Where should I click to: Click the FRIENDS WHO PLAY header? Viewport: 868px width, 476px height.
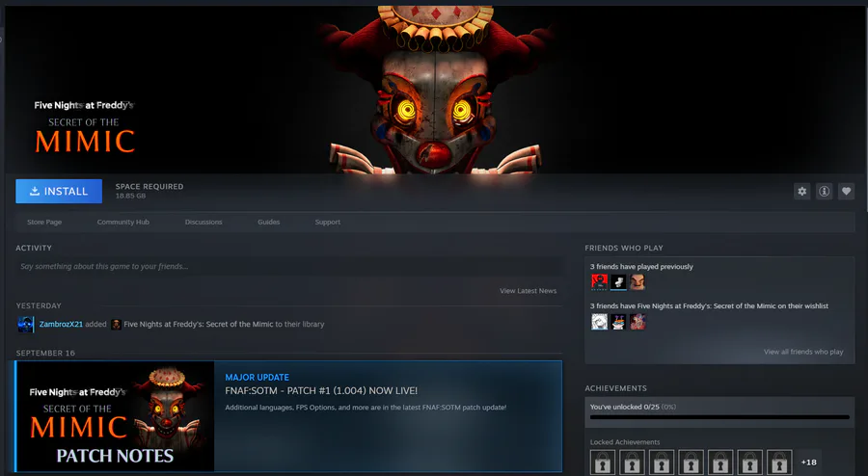[x=624, y=249]
